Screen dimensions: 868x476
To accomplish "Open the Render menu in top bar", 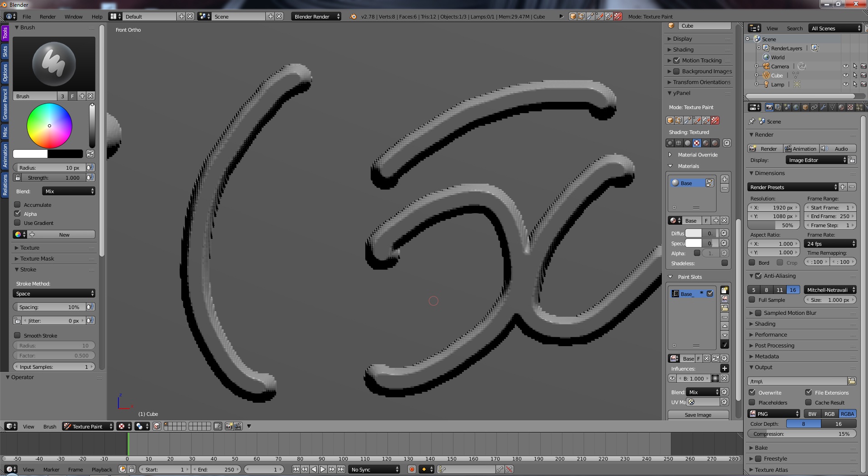I will (47, 16).
